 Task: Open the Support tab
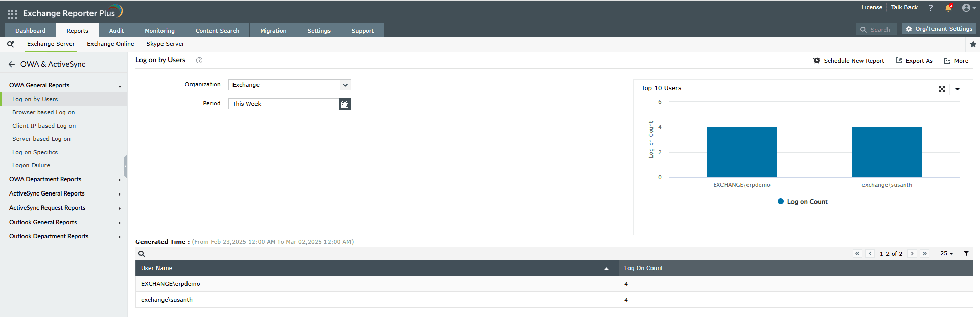(x=363, y=31)
